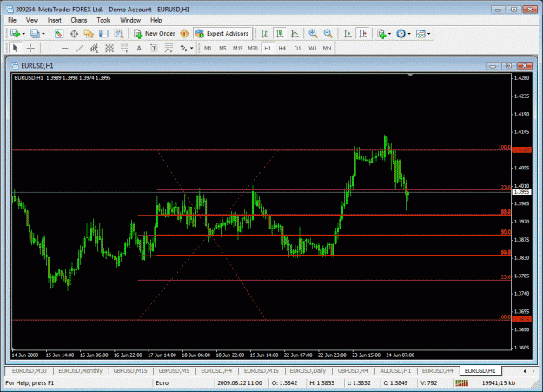
Task: Switch chart to candlesticks style
Action: pos(280,34)
